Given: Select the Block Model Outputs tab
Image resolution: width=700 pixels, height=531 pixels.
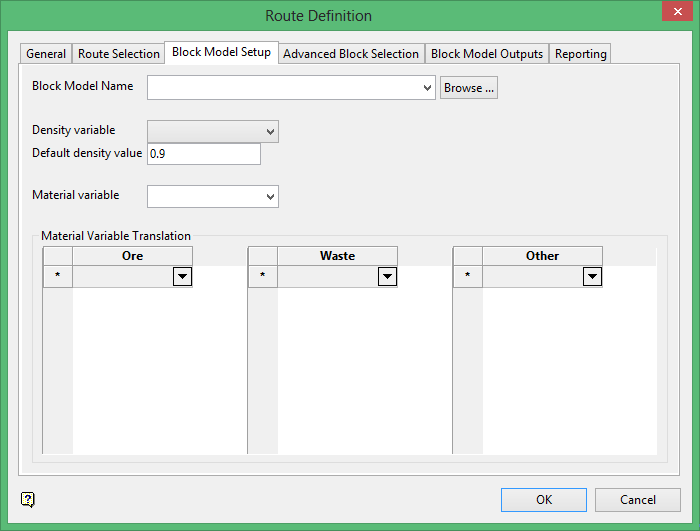Looking at the screenshot, I should click(x=487, y=54).
